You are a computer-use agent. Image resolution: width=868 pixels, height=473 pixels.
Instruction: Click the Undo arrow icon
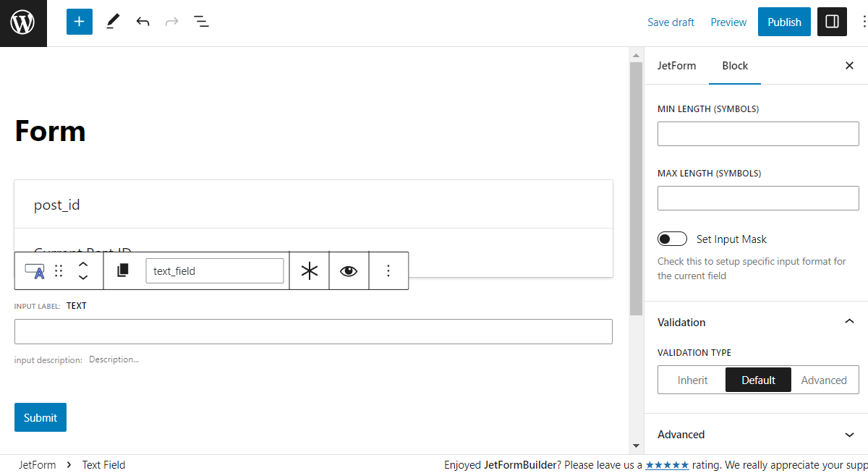coord(142,22)
